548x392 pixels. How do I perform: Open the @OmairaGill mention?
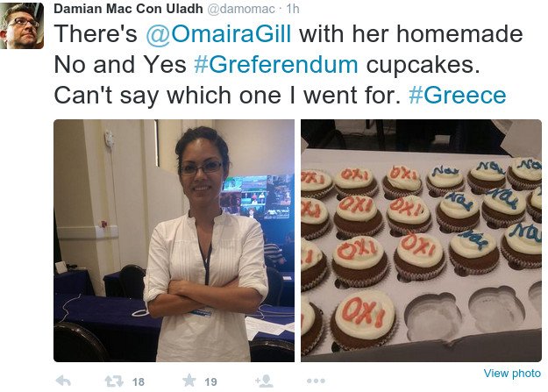218,34
